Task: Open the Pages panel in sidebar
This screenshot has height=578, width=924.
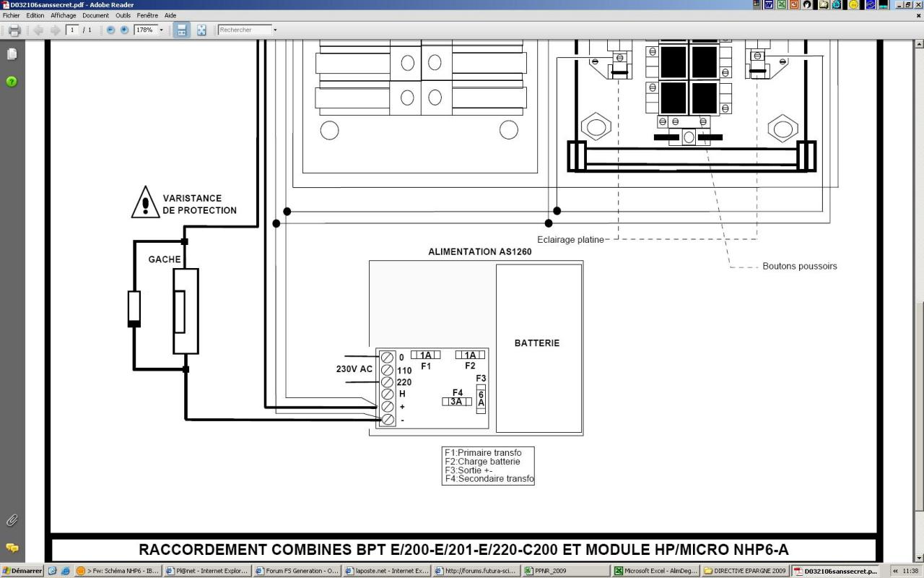Action: point(12,54)
